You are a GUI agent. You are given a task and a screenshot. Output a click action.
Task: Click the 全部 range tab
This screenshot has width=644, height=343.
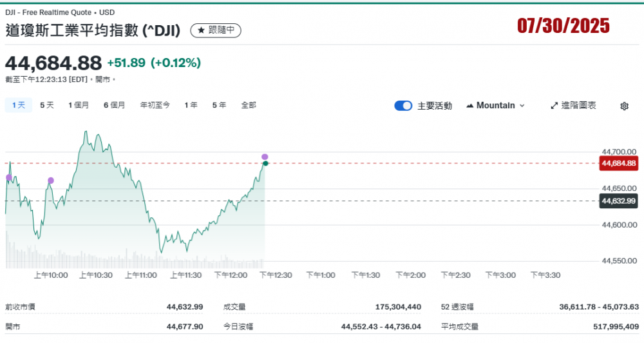tap(249, 105)
